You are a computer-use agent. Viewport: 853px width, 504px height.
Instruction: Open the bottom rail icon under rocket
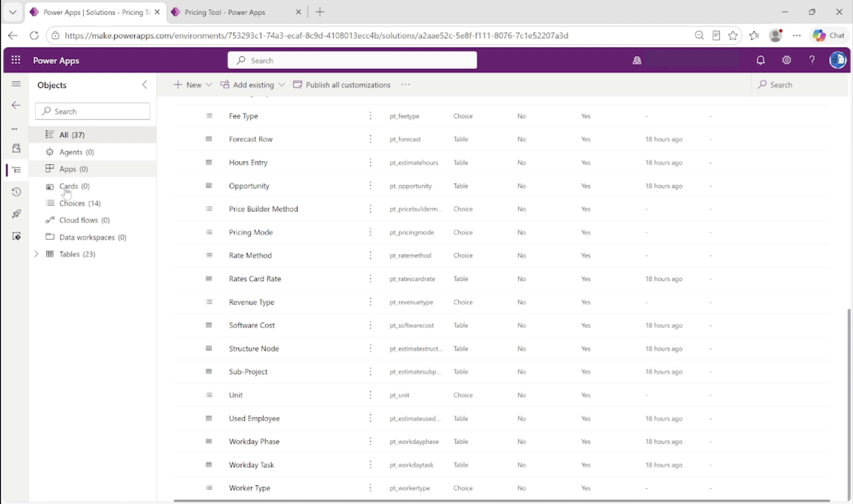(16, 236)
